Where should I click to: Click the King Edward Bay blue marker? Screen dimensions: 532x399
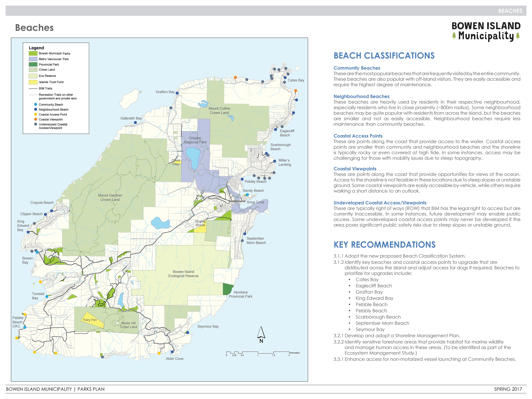click(28, 232)
